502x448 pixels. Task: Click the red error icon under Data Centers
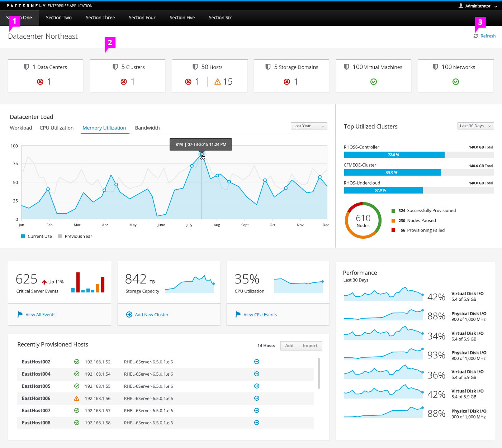point(40,82)
